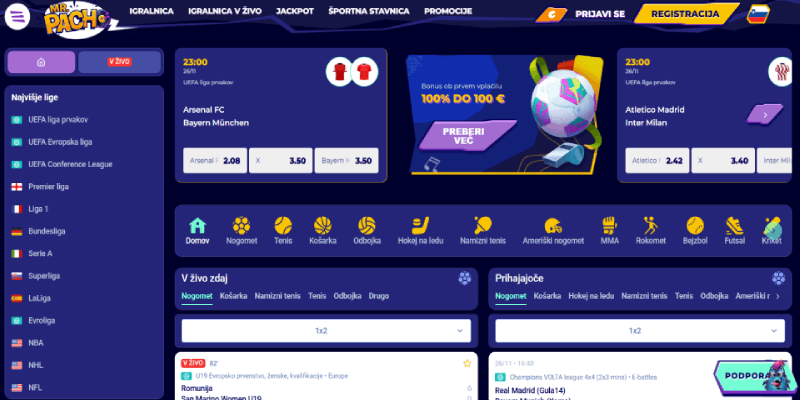Switch sidebar to V ŽIVO mode
The height and width of the screenshot is (400, 800).
click(x=119, y=62)
